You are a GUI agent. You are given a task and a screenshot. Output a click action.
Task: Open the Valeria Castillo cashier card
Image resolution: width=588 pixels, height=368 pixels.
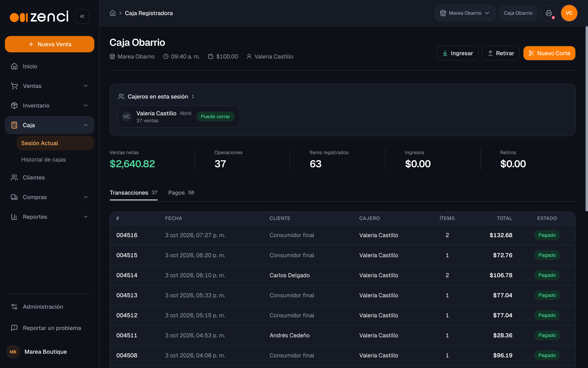point(179,117)
